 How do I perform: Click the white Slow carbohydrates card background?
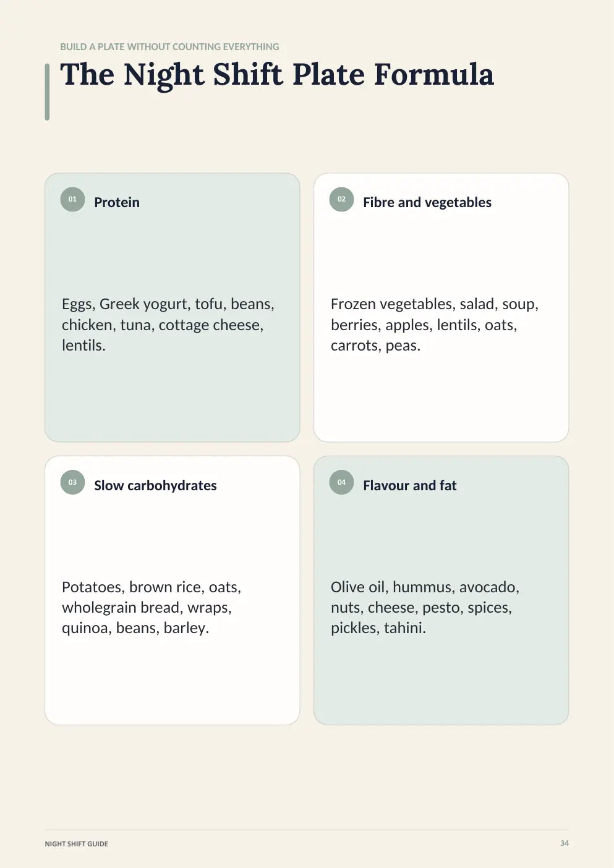pos(172,680)
